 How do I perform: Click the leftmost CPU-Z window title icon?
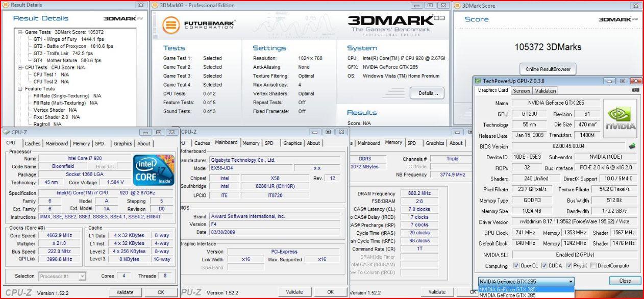6,132
